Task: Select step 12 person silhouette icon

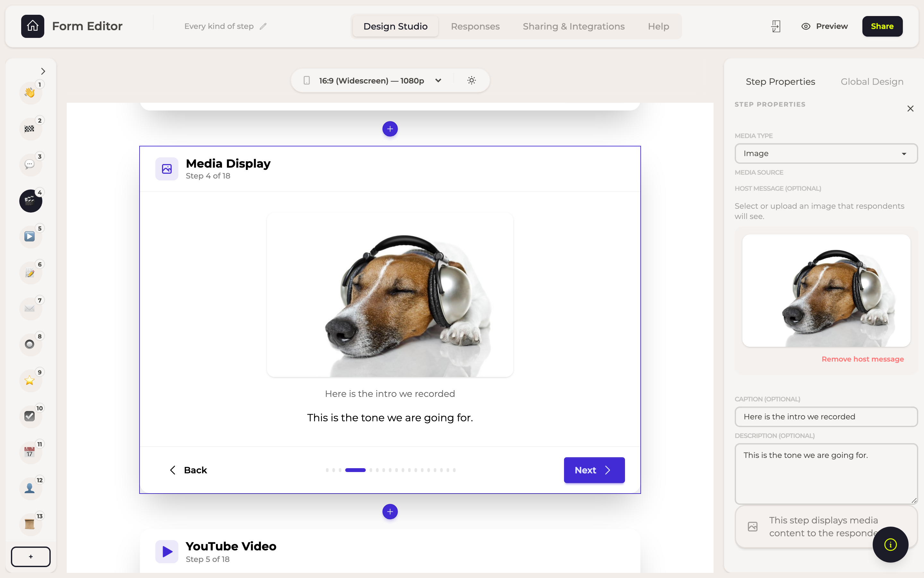Action: point(30,488)
